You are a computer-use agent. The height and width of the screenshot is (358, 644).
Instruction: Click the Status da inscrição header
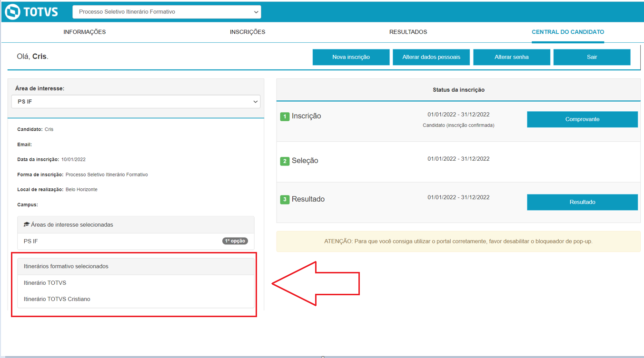coord(458,89)
